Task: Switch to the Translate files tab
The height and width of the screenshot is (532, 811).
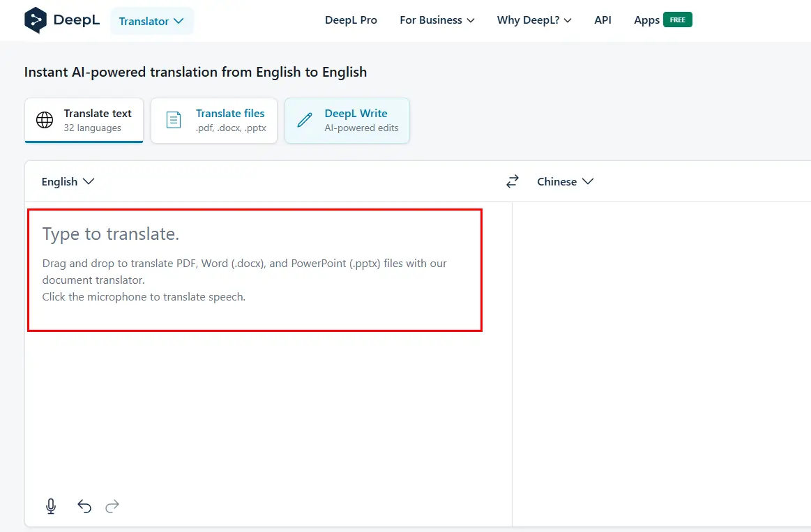Action: click(214, 121)
